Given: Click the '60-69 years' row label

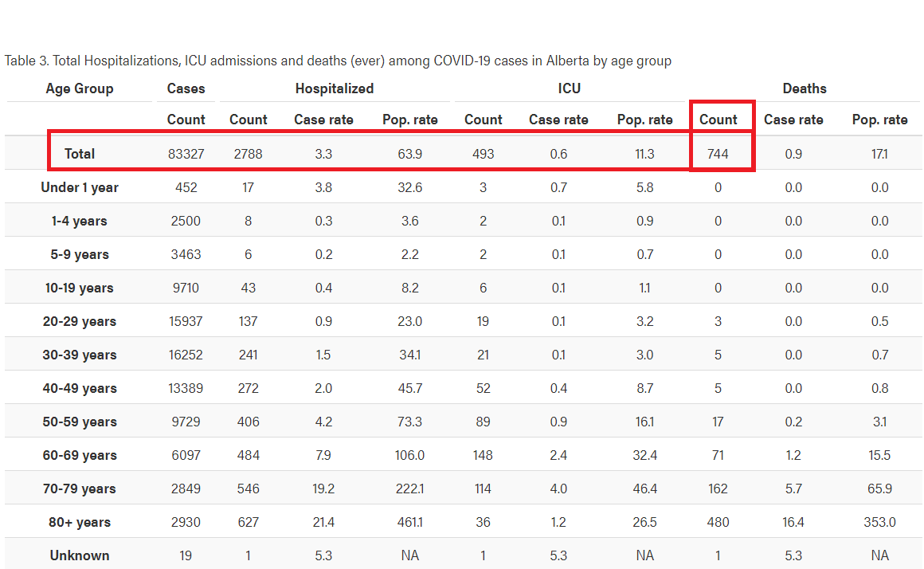Looking at the screenshot, I should pyautogui.click(x=80, y=456).
